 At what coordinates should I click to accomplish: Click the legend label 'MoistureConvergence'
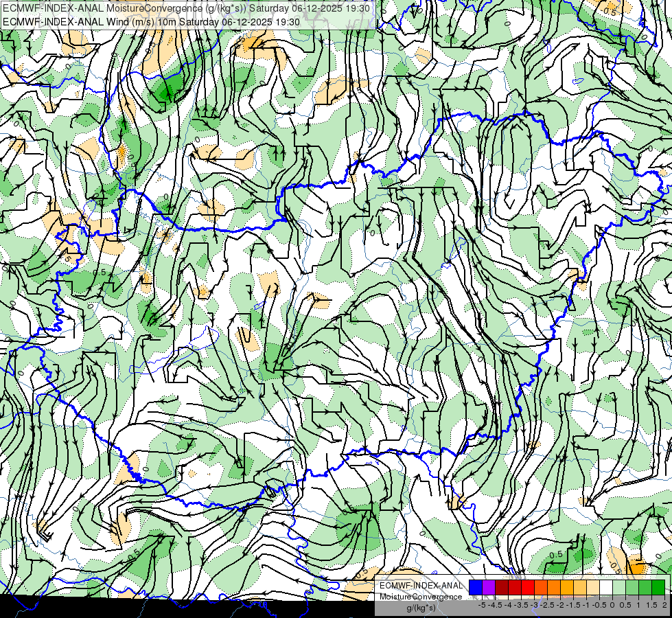click(x=421, y=597)
